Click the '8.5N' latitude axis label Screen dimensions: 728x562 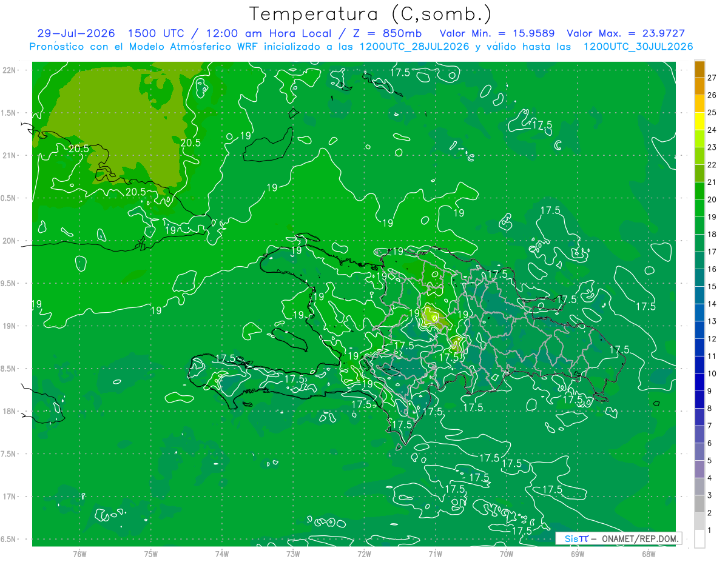pyautogui.click(x=8, y=369)
